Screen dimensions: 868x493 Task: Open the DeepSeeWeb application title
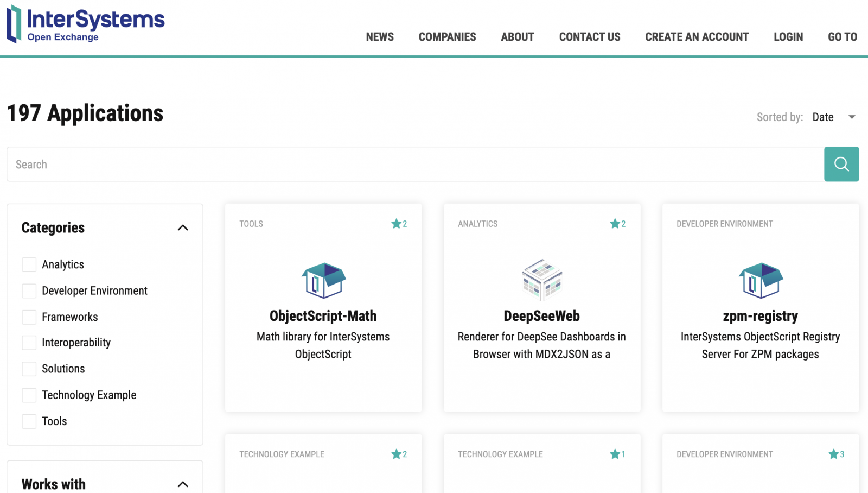coord(542,316)
